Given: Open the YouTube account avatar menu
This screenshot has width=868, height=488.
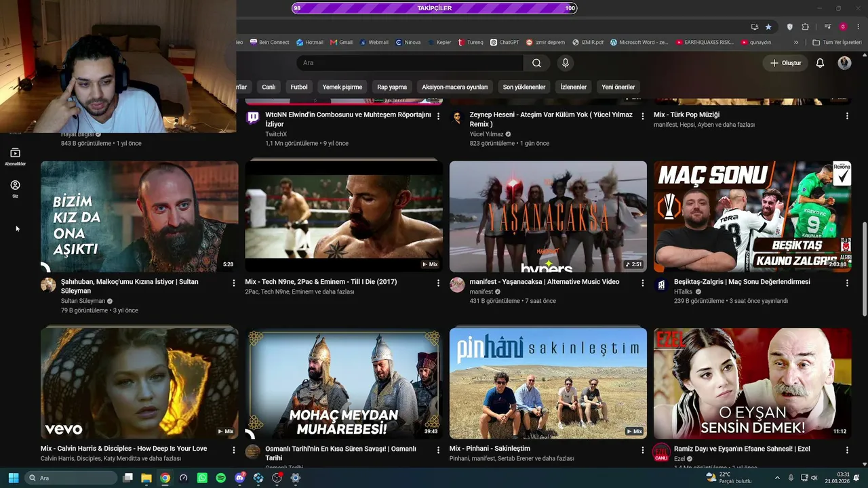Looking at the screenshot, I should coord(844,63).
